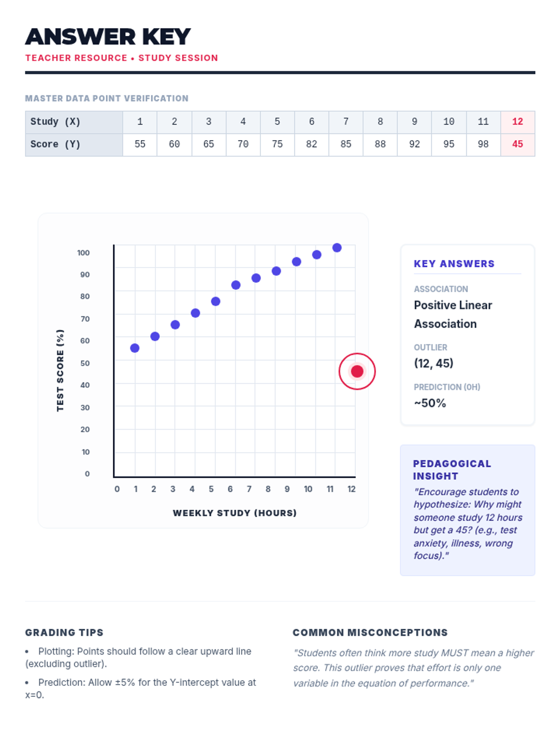Click the highlighted table cell containing 45
560x747 pixels.
(518, 144)
